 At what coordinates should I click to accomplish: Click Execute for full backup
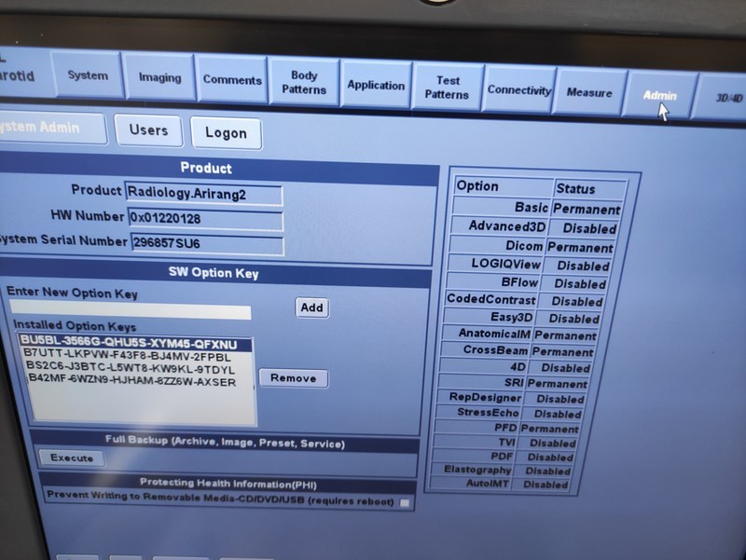72,458
